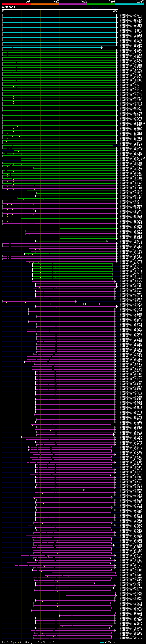Click the 604 end position label
The image size is (146, 644).
tap(115, 11)
